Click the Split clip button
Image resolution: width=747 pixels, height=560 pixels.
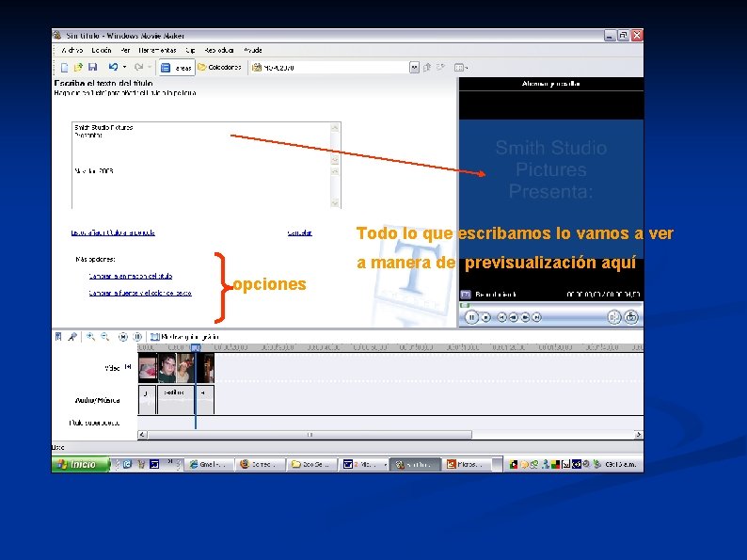[613, 317]
